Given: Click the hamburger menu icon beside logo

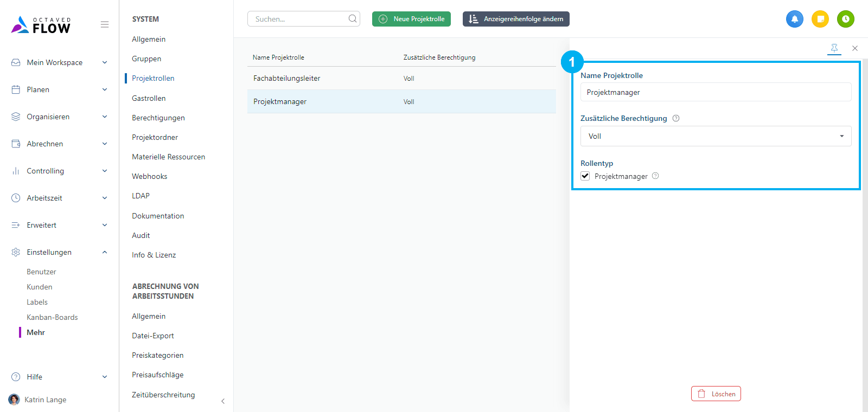Looking at the screenshot, I should tap(105, 24).
